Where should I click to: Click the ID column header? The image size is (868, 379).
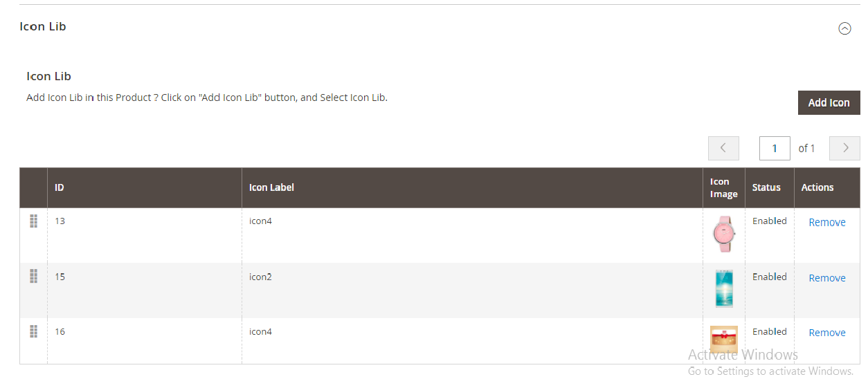(x=60, y=187)
